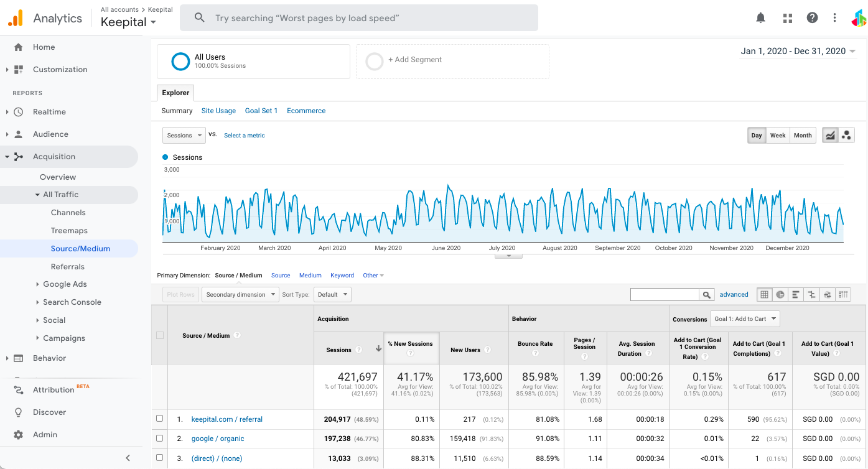The image size is (868, 469).
Task: Click help icon beside New Users header
Action: point(487,350)
